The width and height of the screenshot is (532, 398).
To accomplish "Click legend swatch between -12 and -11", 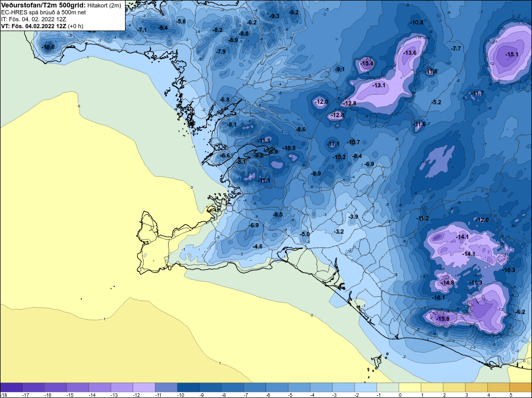I will pyautogui.click(x=144, y=387).
